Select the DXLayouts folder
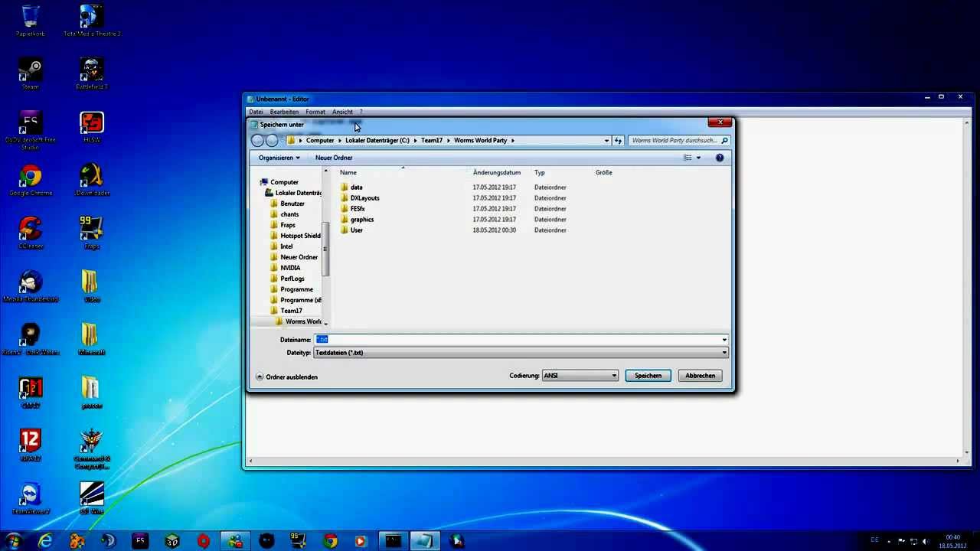This screenshot has width=980, height=551. coord(364,198)
